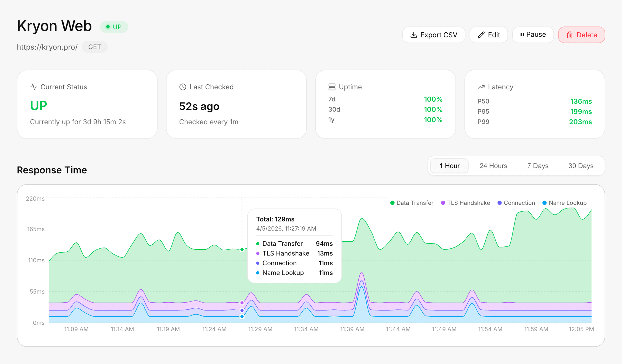Pause the Kryon Web monitor
Viewport: 622px width, 364px height.
tap(533, 35)
